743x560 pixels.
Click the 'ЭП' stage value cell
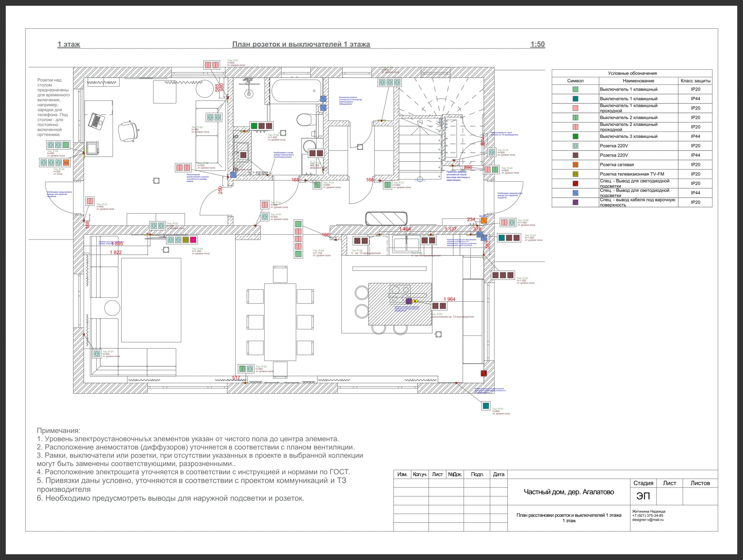coord(643,496)
